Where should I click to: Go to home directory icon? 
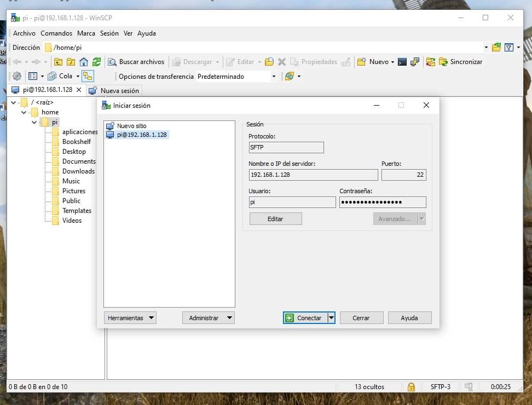(x=83, y=62)
